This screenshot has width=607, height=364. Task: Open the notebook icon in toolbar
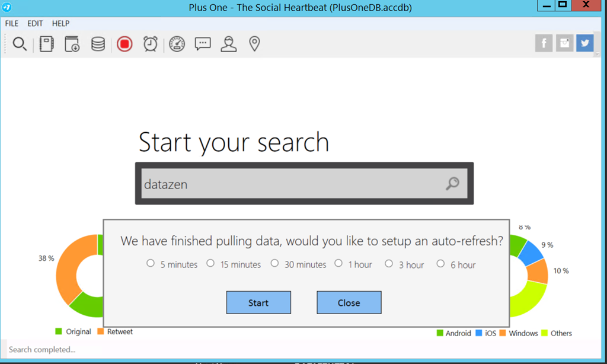[46, 44]
